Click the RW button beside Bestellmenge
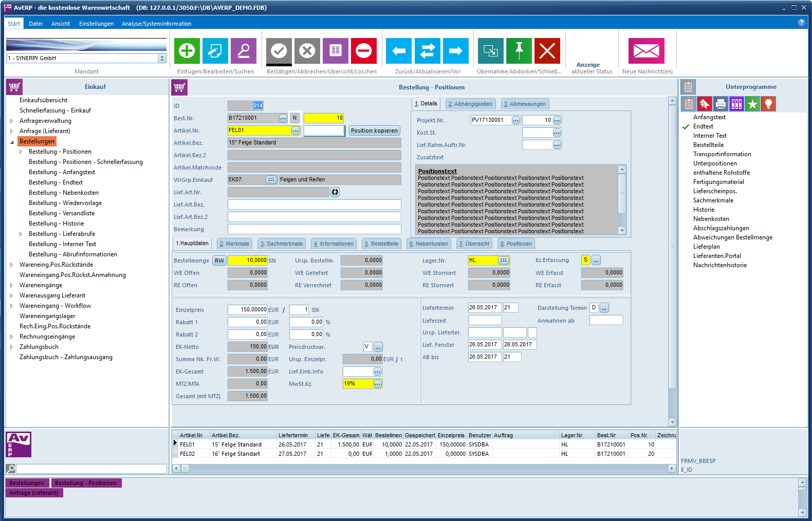Viewport: 812px width, 521px height. pos(219,260)
